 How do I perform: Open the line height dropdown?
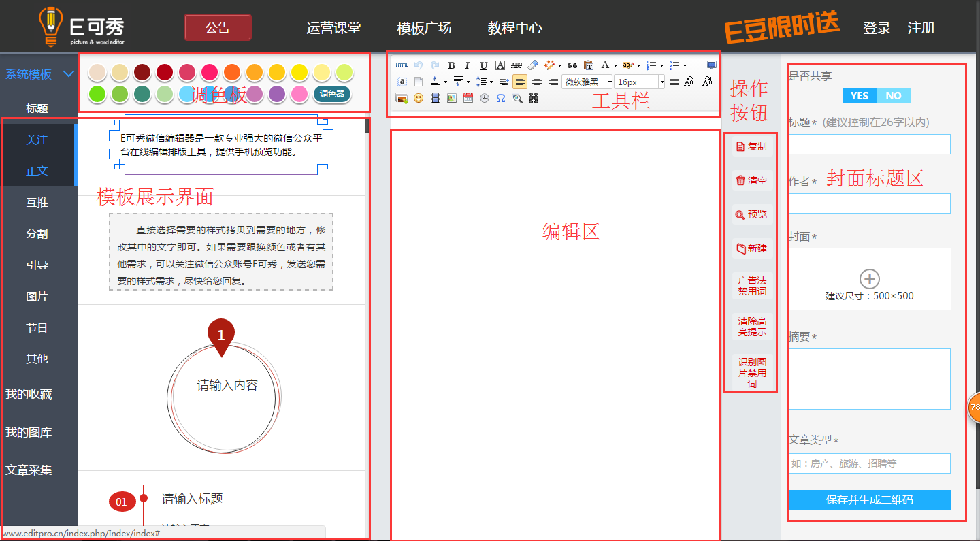tap(491, 82)
